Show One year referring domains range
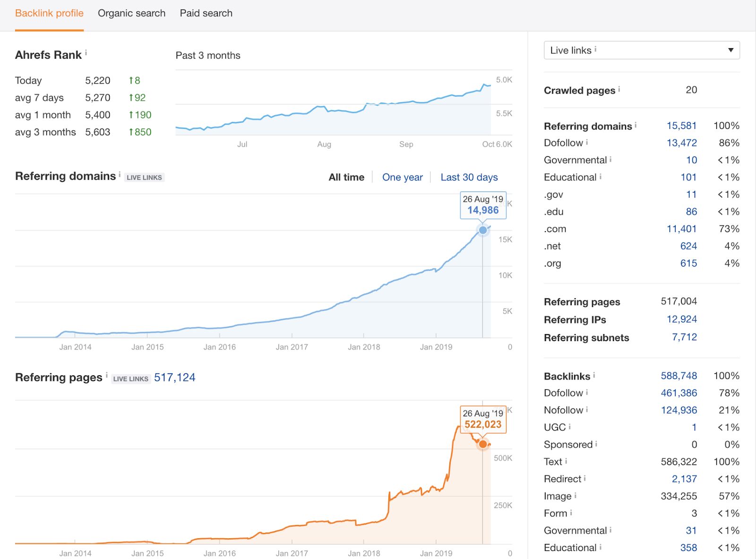756x559 pixels. coord(402,177)
